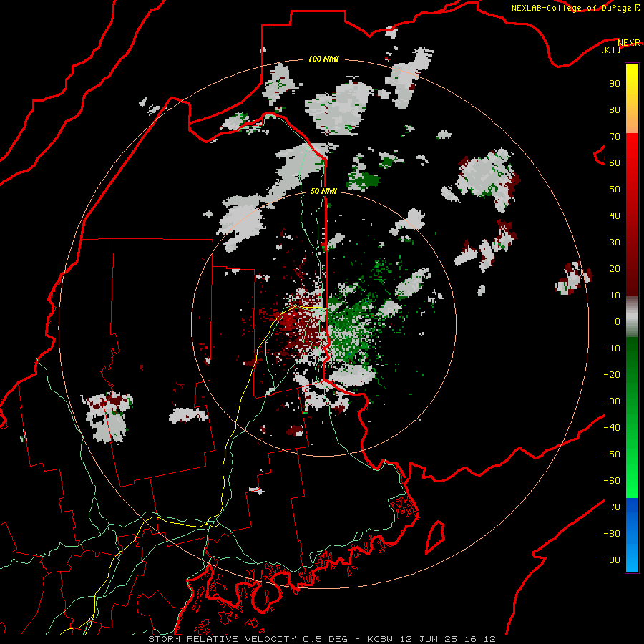Screen dimensions: 644x644
Task: Click the 70 value on velocity scale
Action: coord(615,137)
